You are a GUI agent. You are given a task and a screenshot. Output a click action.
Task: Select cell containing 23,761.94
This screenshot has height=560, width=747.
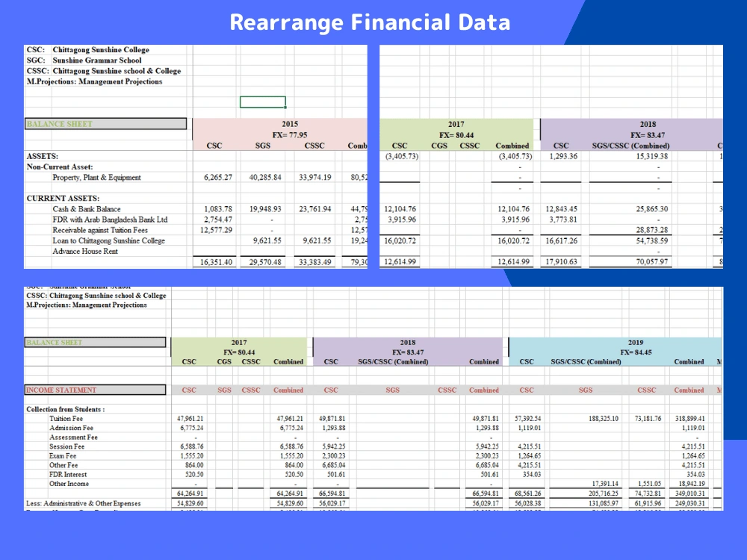click(314, 209)
